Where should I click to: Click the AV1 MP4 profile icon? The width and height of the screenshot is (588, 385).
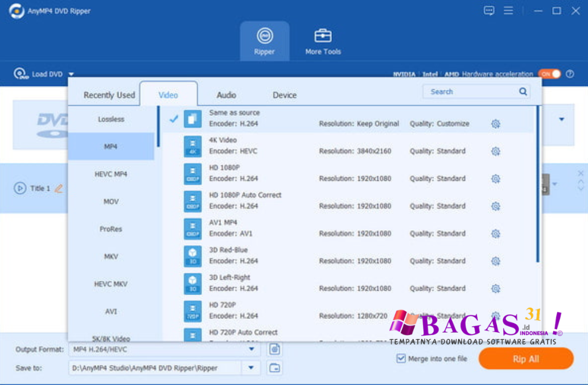(193, 229)
